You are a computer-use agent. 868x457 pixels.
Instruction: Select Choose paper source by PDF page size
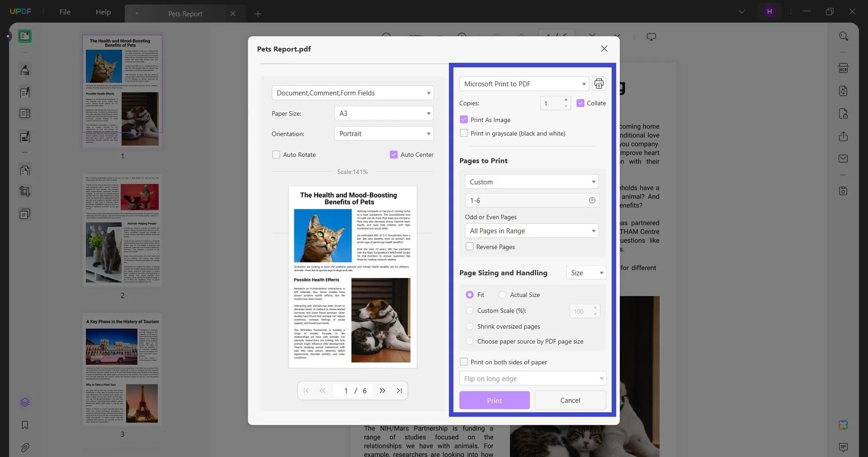pyautogui.click(x=470, y=341)
